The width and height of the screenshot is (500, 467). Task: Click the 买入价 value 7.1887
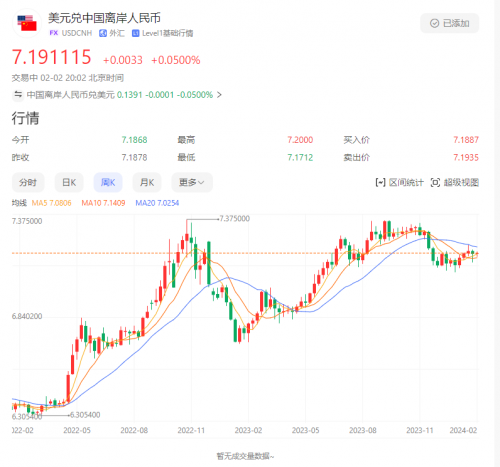[x=466, y=140]
